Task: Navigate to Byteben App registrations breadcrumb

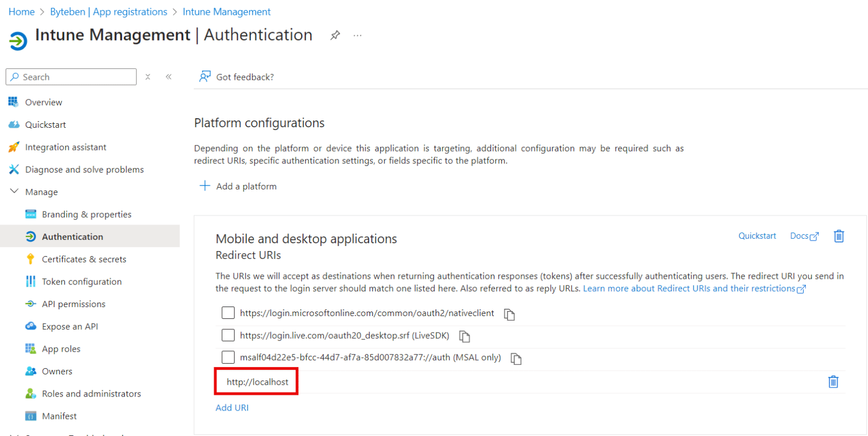Action: [108, 11]
